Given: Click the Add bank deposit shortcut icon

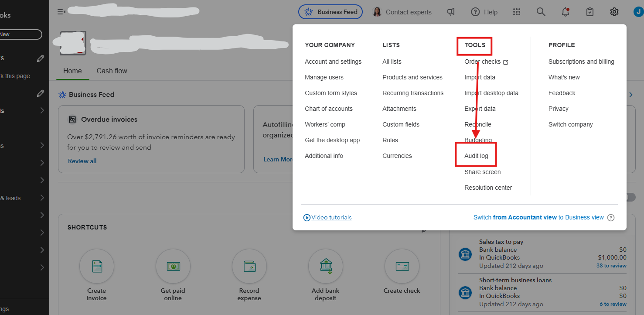Looking at the screenshot, I should 326,266.
